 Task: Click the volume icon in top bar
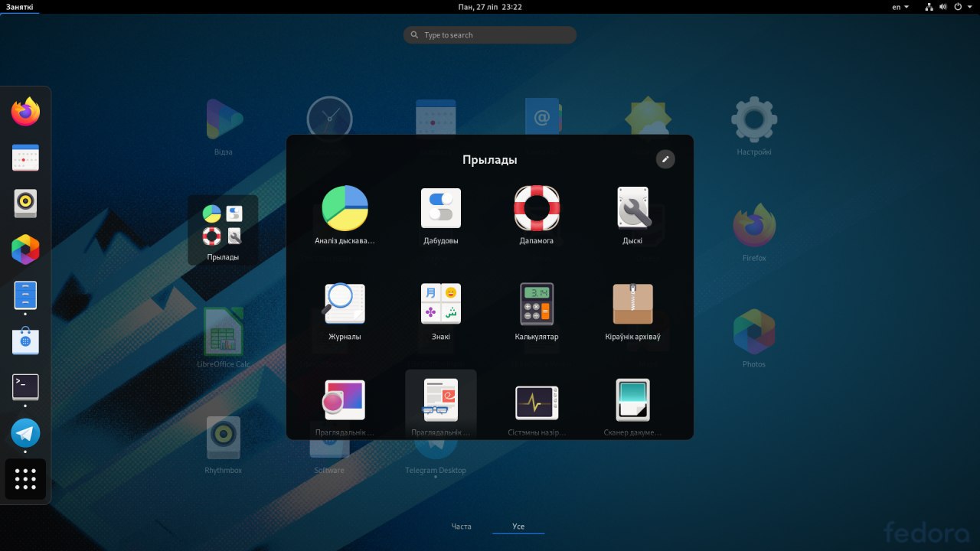click(x=943, y=7)
